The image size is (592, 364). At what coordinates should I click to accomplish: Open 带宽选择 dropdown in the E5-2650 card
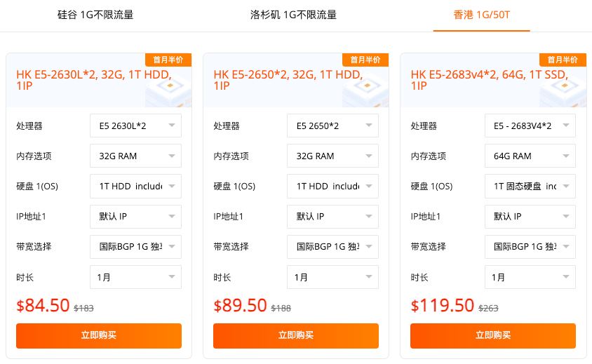tap(332, 247)
